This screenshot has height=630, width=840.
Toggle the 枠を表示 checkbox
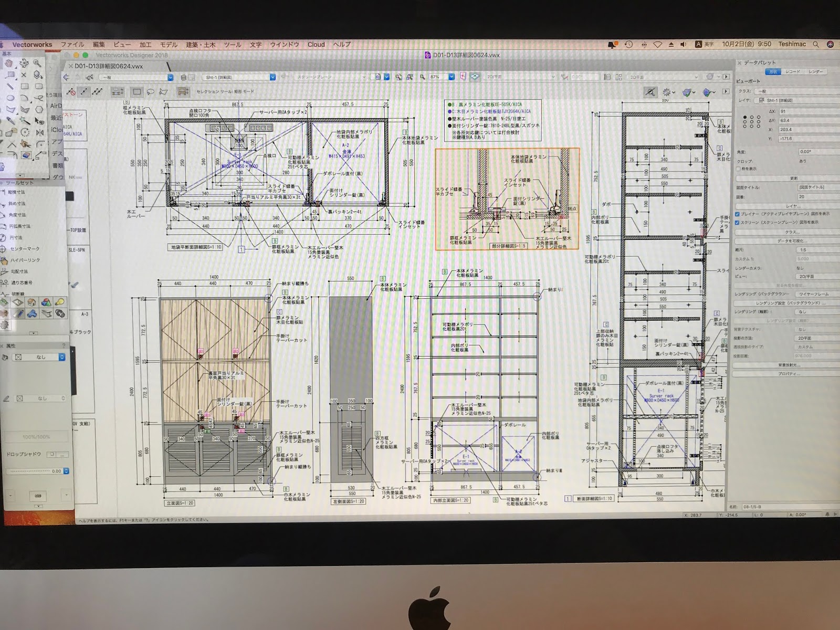click(738, 169)
